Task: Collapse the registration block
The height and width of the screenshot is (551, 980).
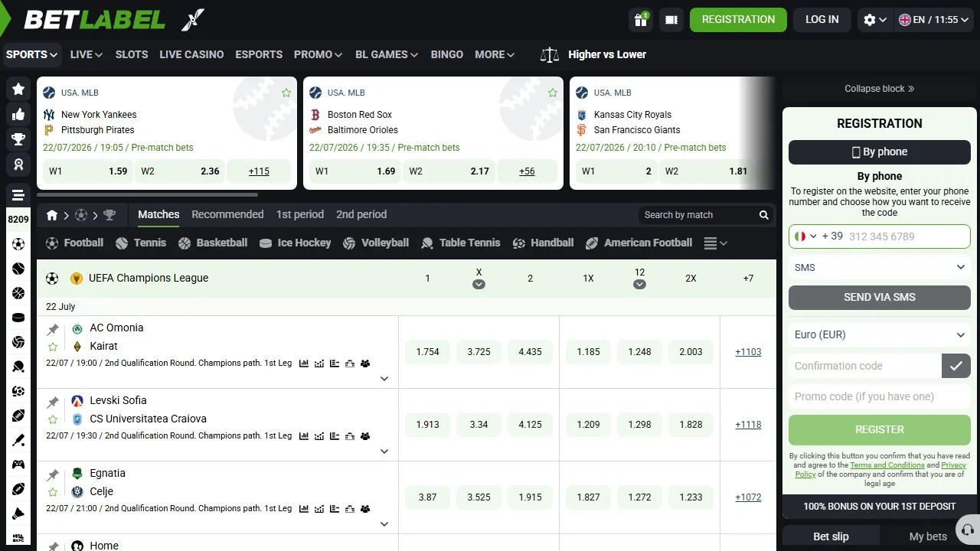Action: (x=880, y=89)
